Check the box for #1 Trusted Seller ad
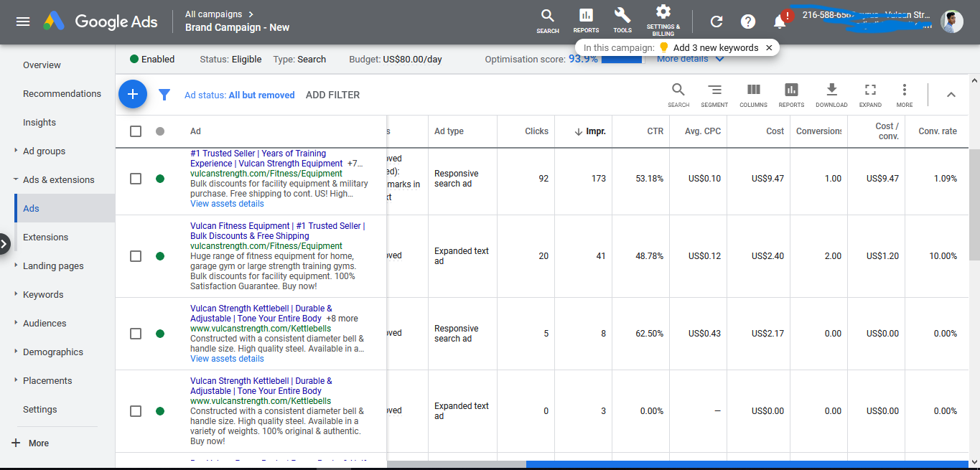980x470 pixels. click(136, 179)
